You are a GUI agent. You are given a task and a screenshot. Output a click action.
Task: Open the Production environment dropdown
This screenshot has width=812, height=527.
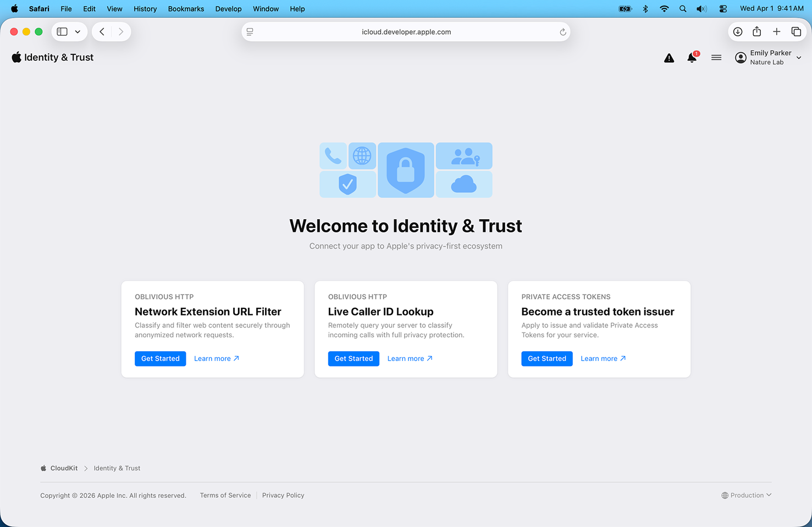point(747,496)
